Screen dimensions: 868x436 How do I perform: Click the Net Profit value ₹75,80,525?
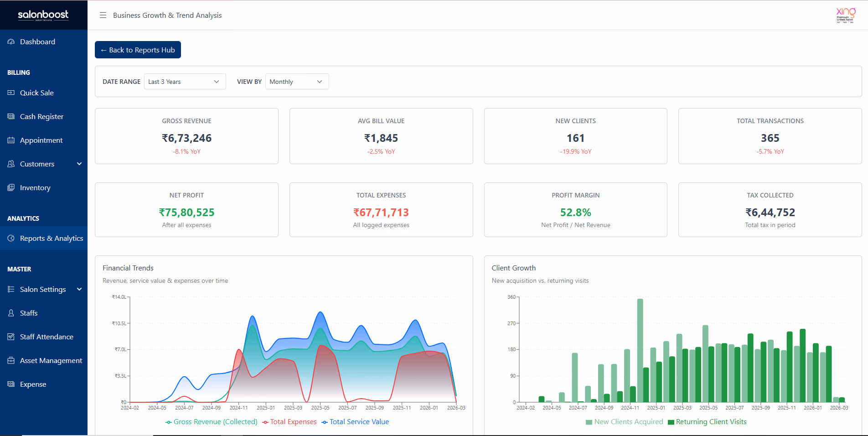click(186, 213)
